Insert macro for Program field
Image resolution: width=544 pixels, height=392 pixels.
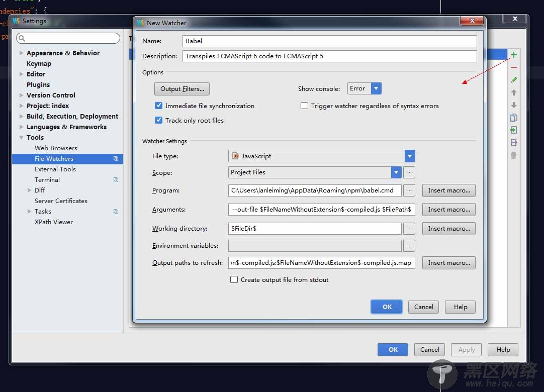pyautogui.click(x=448, y=190)
